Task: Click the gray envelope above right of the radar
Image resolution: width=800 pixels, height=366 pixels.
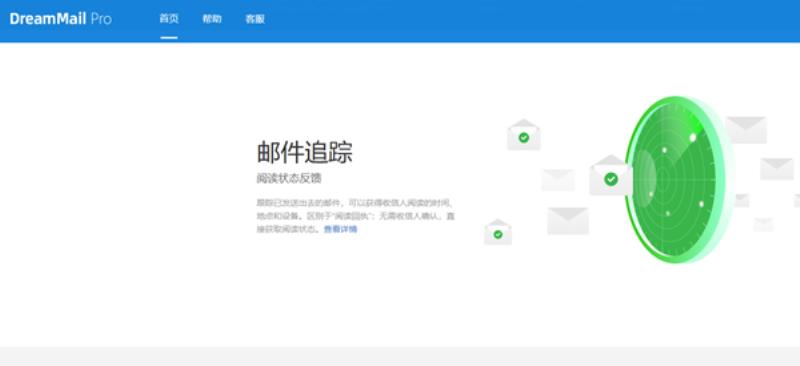Action: [x=745, y=130]
